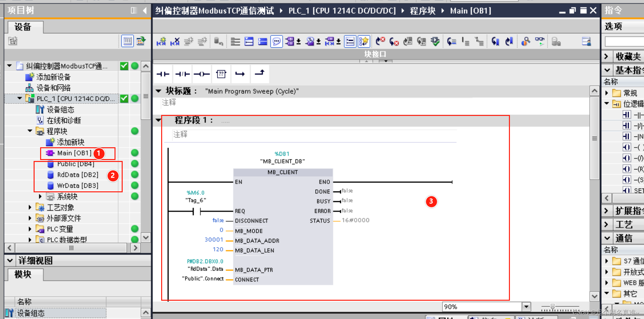644x319 pixels.
Task: Expand the 收藏夹 instruction section
Action: pos(606,56)
